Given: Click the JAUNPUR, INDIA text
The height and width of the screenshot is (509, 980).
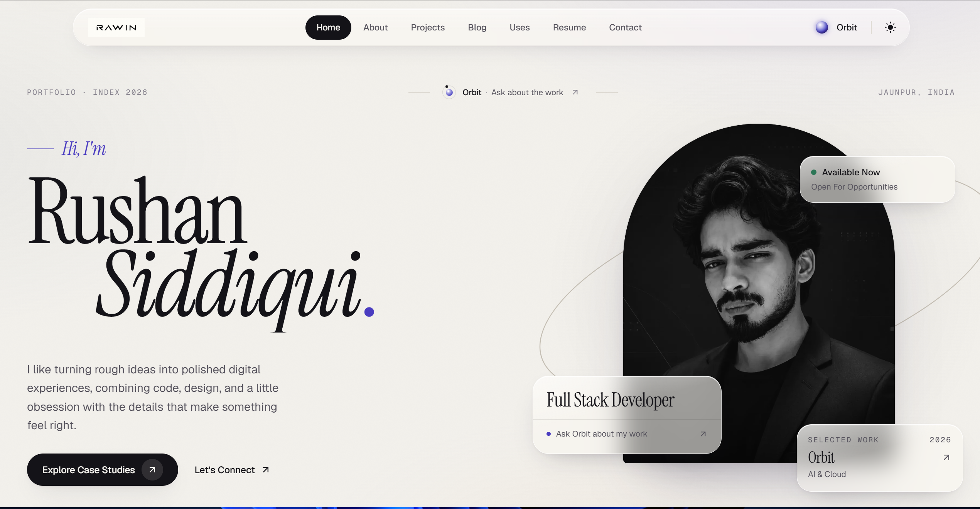Looking at the screenshot, I should pos(916,92).
